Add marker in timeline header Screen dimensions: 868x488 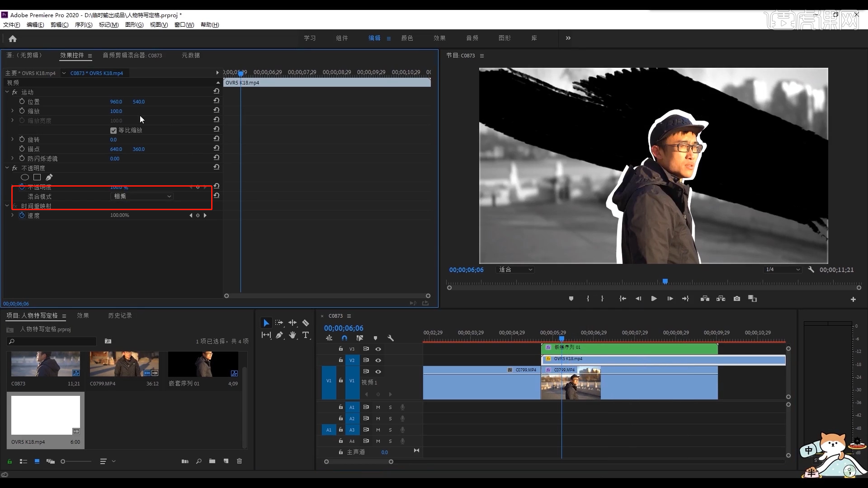pos(375,338)
